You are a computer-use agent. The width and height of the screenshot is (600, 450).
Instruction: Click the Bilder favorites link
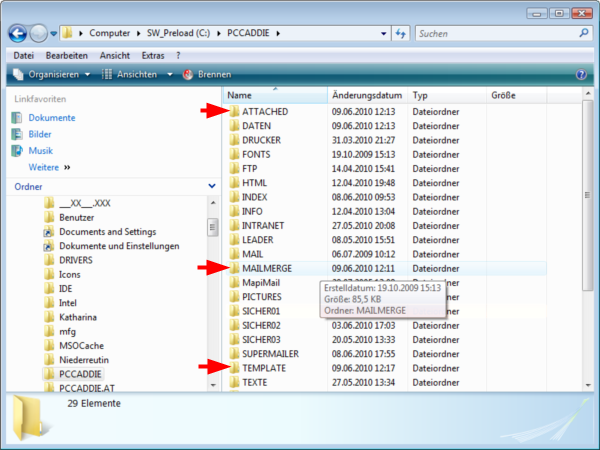click(40, 134)
